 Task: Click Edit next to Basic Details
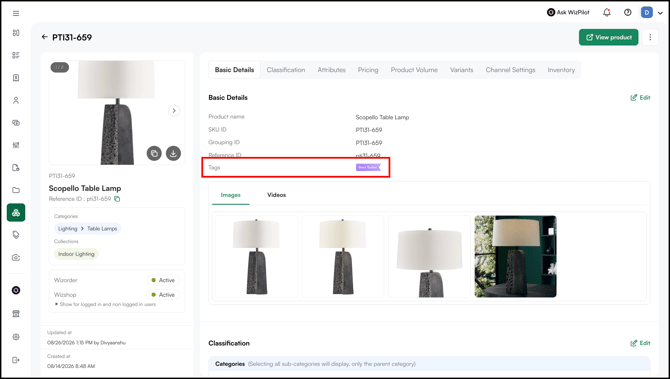pyautogui.click(x=640, y=97)
